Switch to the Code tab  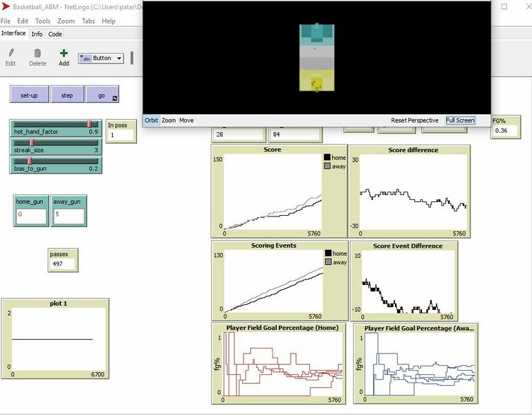(x=55, y=34)
